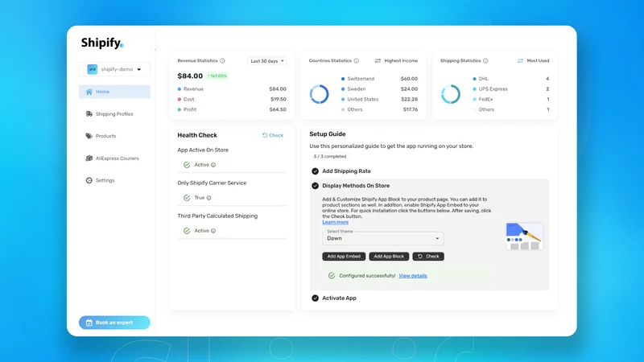644x362 pixels.
Task: Click the Home house icon
Action: pyautogui.click(x=89, y=92)
